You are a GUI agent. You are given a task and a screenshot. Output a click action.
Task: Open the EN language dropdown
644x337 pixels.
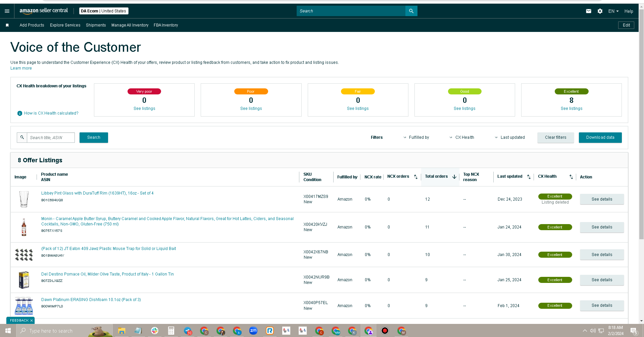[x=613, y=11]
